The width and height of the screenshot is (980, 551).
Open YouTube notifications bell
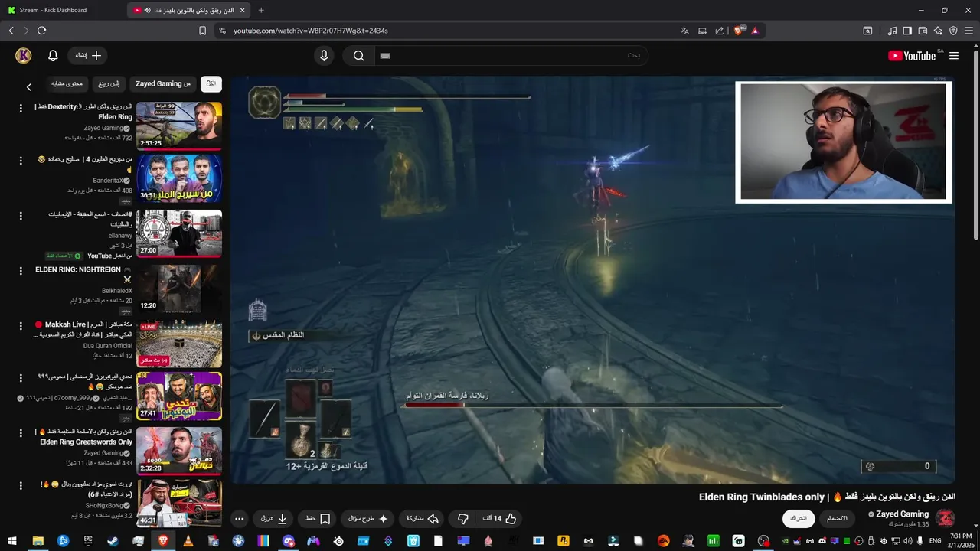pos(53,55)
